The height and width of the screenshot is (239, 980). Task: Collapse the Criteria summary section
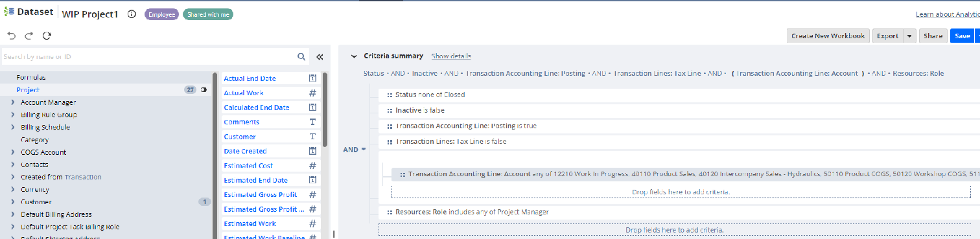[x=354, y=56]
